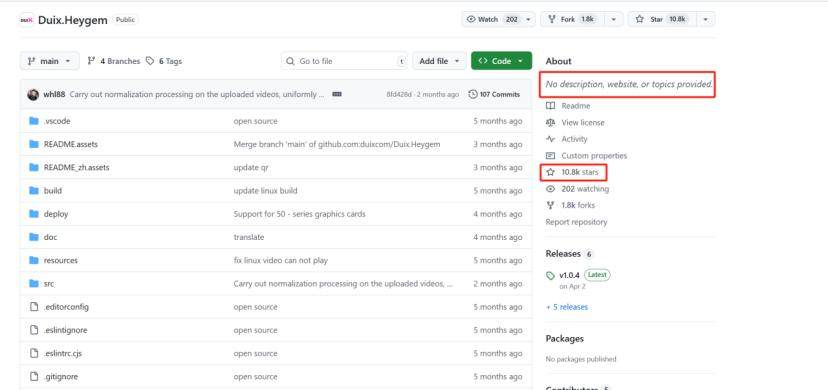The width and height of the screenshot is (828, 390).
Task: Open the green Code dropdown
Action: coord(501,61)
